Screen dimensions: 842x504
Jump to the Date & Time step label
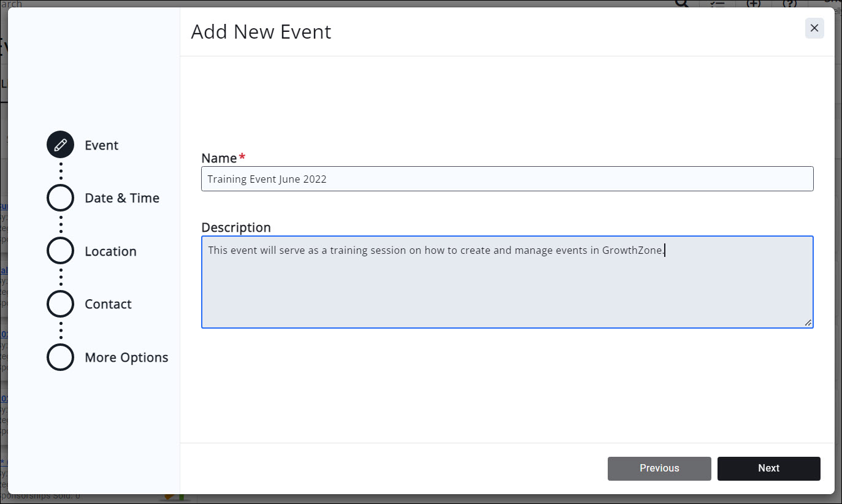click(x=121, y=198)
